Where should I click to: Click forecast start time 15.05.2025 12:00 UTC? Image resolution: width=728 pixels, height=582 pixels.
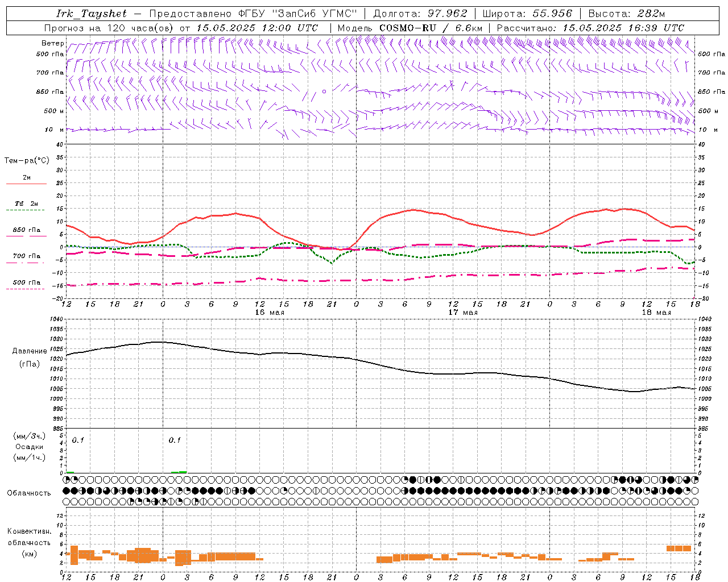pyautogui.click(x=257, y=28)
